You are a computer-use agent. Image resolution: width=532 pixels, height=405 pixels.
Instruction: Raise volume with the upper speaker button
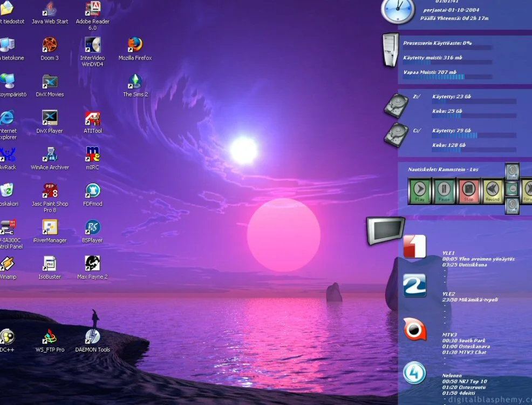512,171
